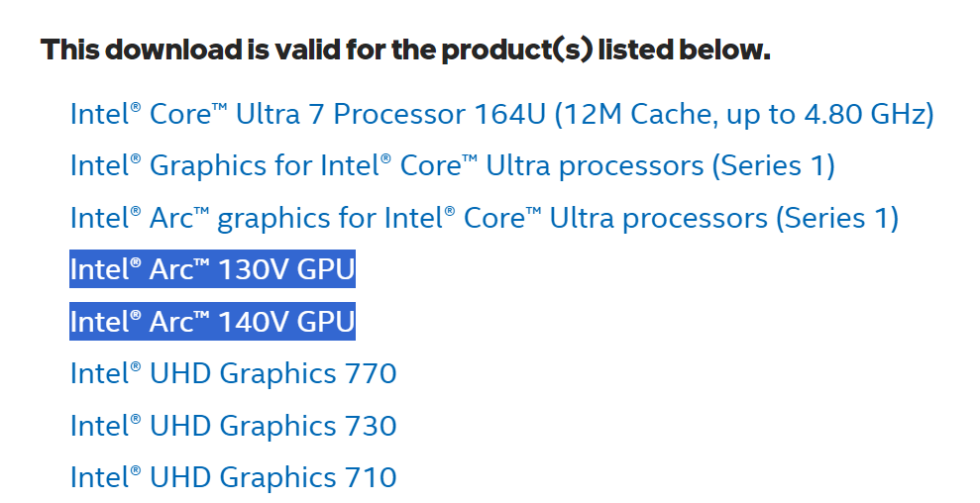Click the number '770' in UHD link
Viewport: 980px width, 503px height.
point(371,373)
